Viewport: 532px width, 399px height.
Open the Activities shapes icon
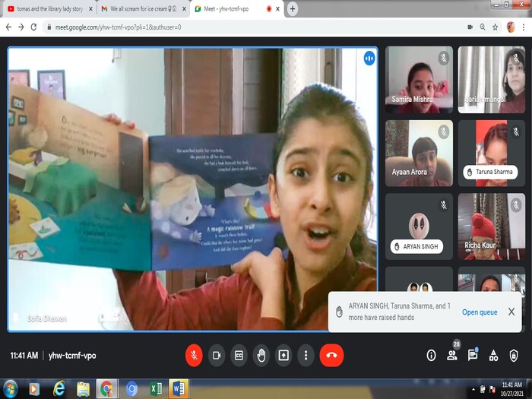tap(493, 355)
